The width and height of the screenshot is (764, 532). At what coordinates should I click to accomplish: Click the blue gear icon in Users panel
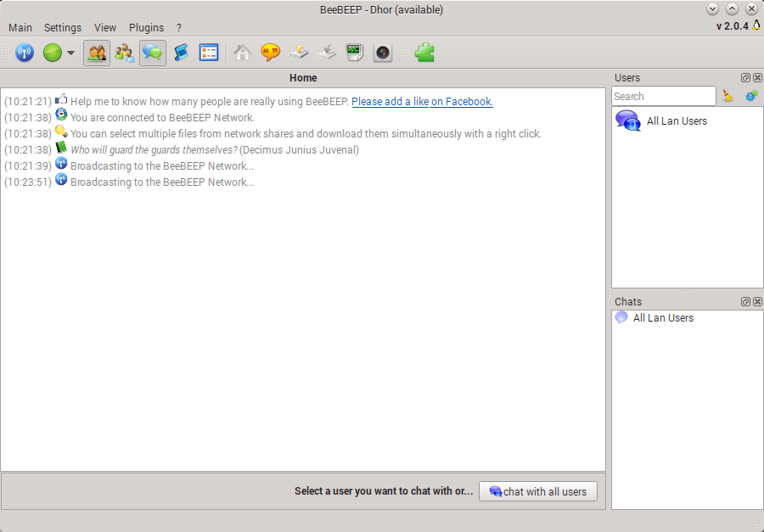[751, 97]
